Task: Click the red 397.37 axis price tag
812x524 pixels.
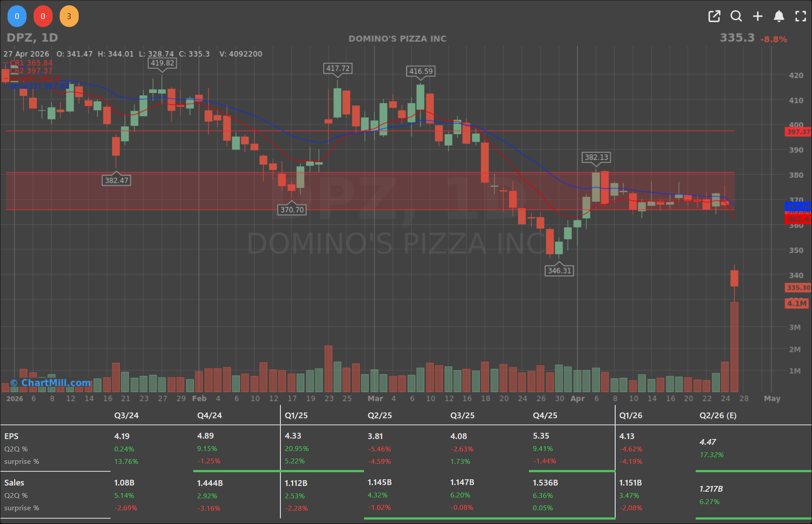Action: (798, 131)
